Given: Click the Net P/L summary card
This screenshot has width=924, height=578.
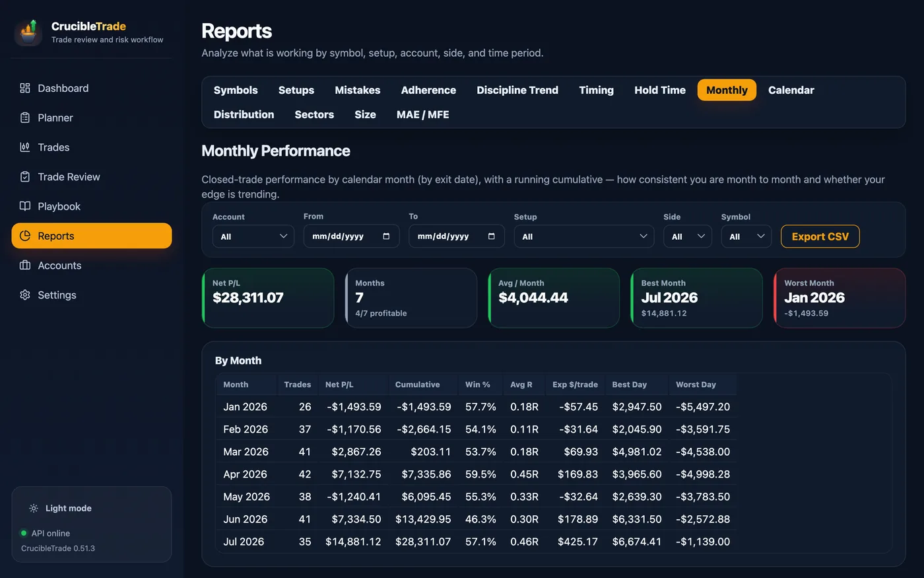Looking at the screenshot, I should coord(268,298).
